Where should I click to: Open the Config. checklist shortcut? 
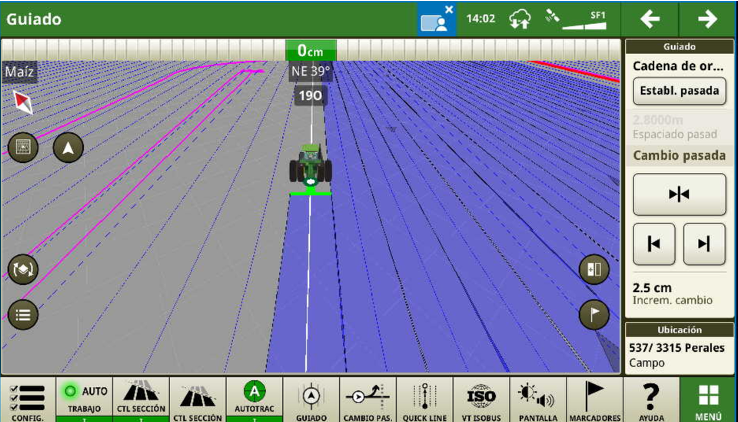(x=27, y=399)
